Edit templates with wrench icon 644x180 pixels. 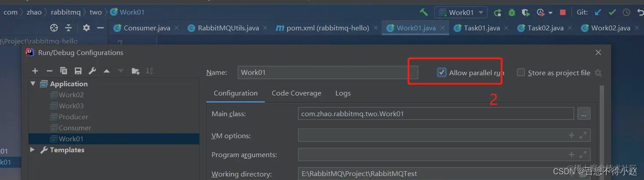tap(92, 71)
